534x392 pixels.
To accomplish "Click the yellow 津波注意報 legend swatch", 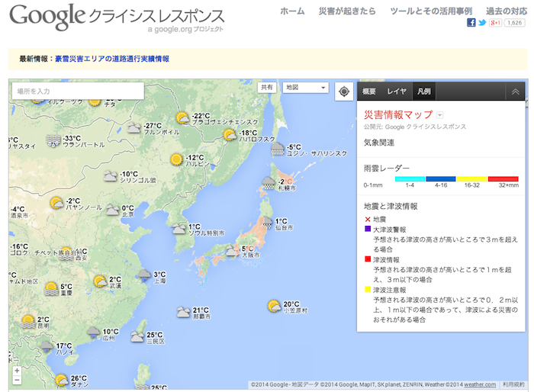I will (x=368, y=290).
